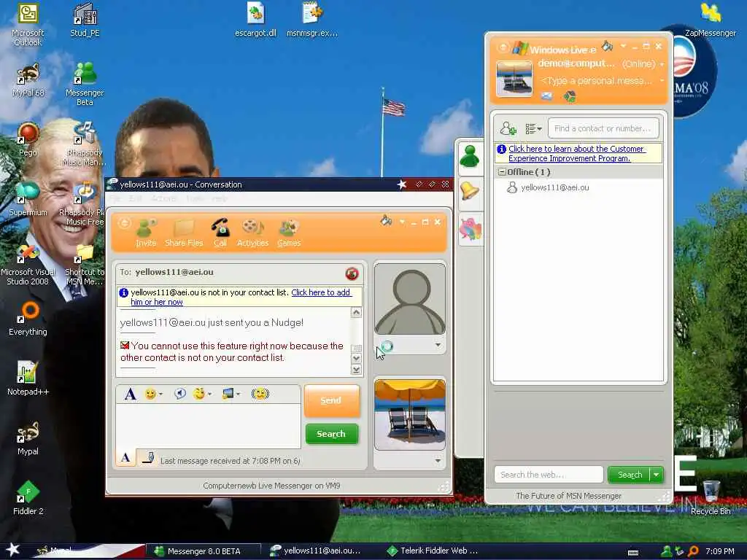Open the emoticon picker smiley
The width and height of the screenshot is (747, 560).
point(153,394)
